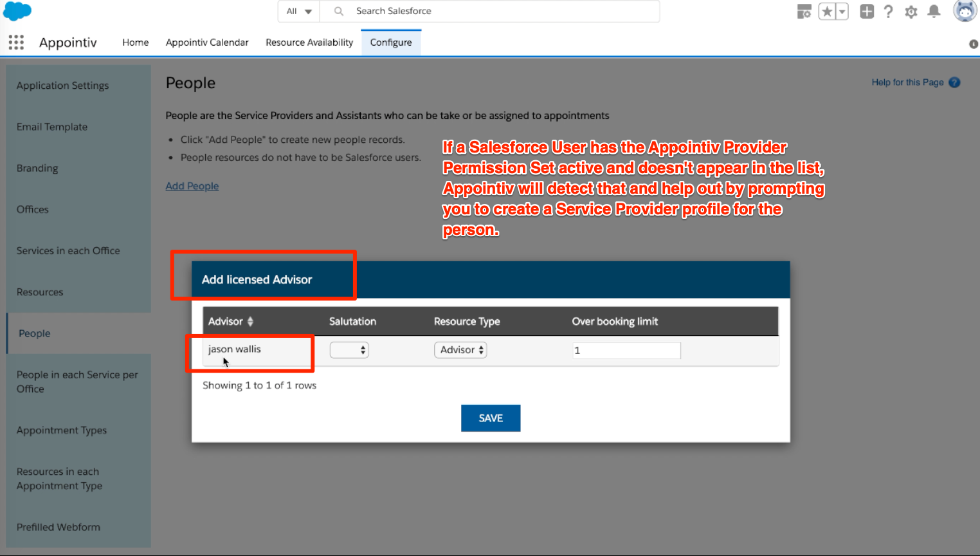
Task: Expand the favorites list arrow
Action: (842, 12)
